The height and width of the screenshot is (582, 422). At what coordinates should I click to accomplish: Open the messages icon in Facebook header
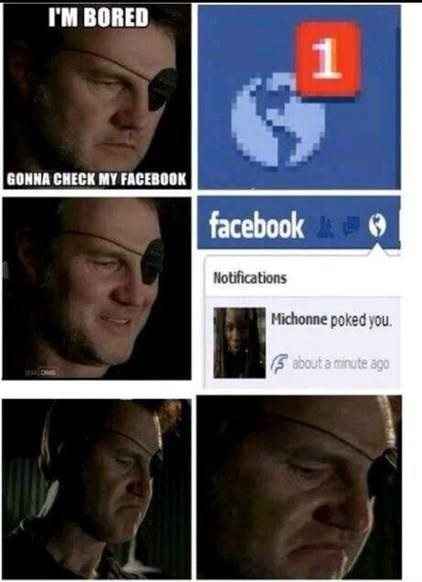coord(347,226)
